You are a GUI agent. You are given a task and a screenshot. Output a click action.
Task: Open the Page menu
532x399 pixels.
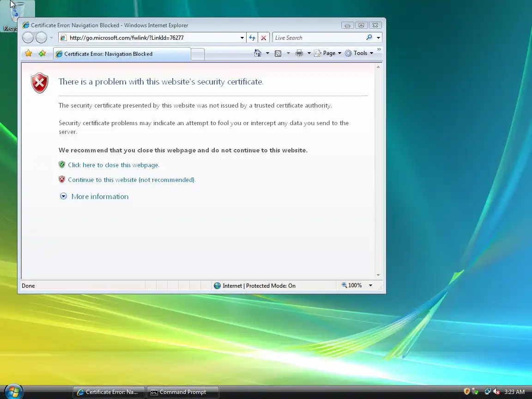click(328, 53)
